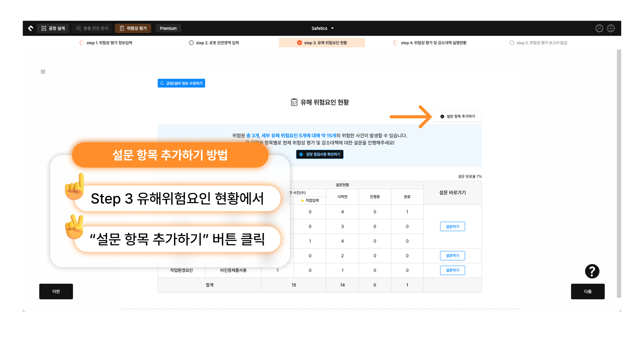Go to step 1 위험성 평가 정보입력
The width and height of the screenshot is (644, 346).
click(x=106, y=43)
